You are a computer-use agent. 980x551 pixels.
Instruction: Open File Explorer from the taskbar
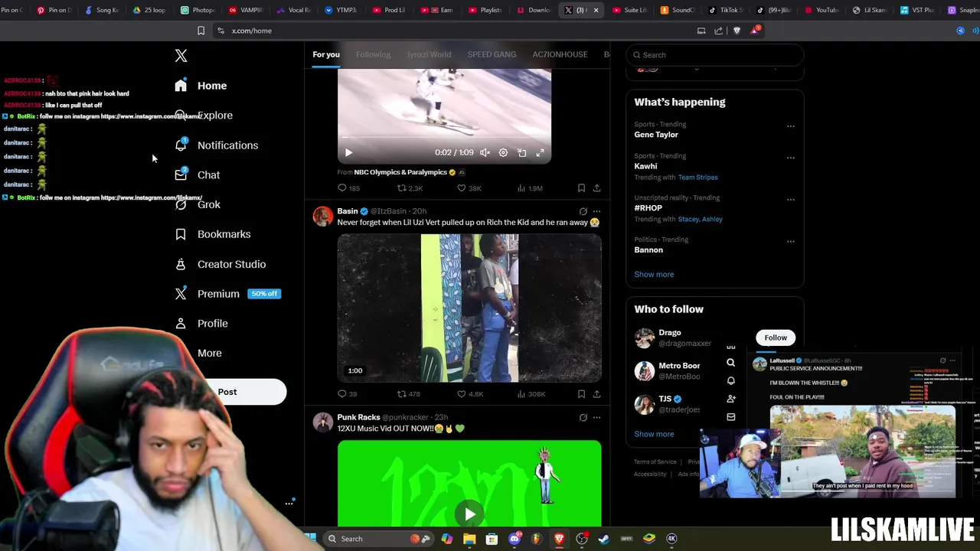[x=469, y=539]
